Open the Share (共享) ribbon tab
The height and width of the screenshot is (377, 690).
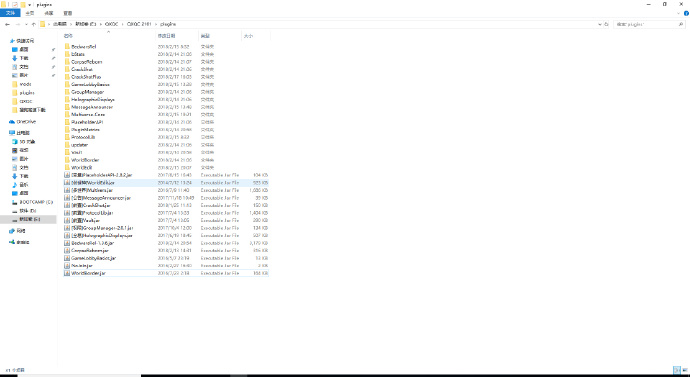pyautogui.click(x=49, y=13)
